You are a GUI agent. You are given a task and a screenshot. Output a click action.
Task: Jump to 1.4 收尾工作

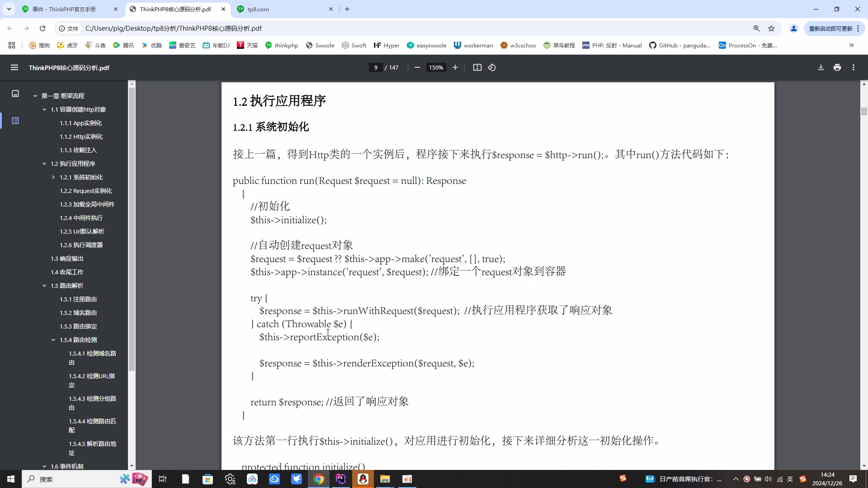coord(67,272)
